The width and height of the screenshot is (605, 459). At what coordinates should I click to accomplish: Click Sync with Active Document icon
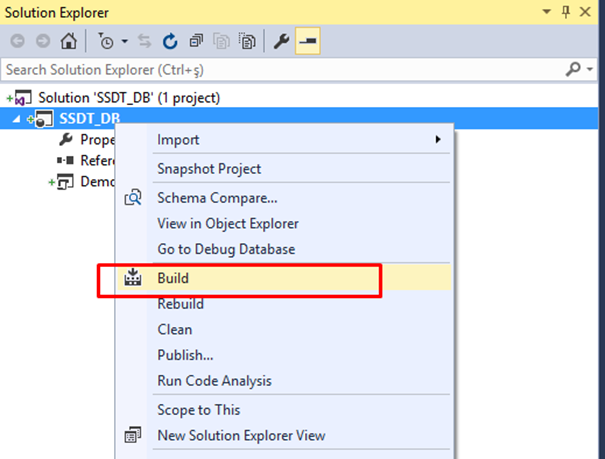pos(145,41)
